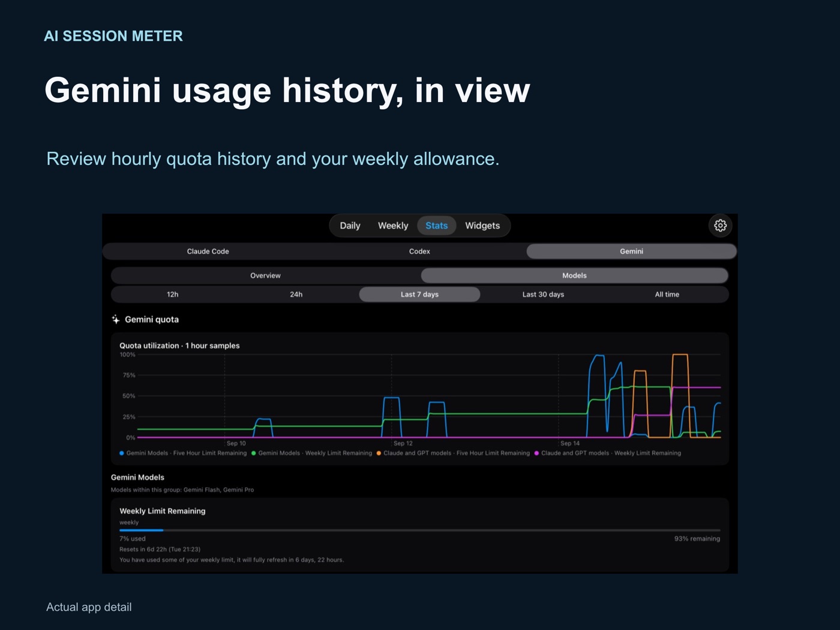Show the Overview view
The width and height of the screenshot is (840, 630).
[265, 275]
